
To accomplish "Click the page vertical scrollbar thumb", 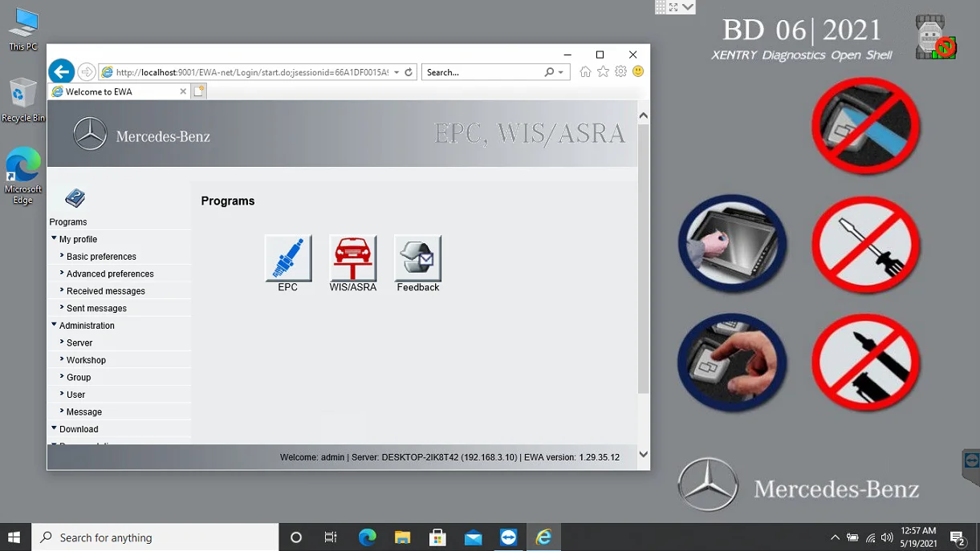I will point(643,258).
